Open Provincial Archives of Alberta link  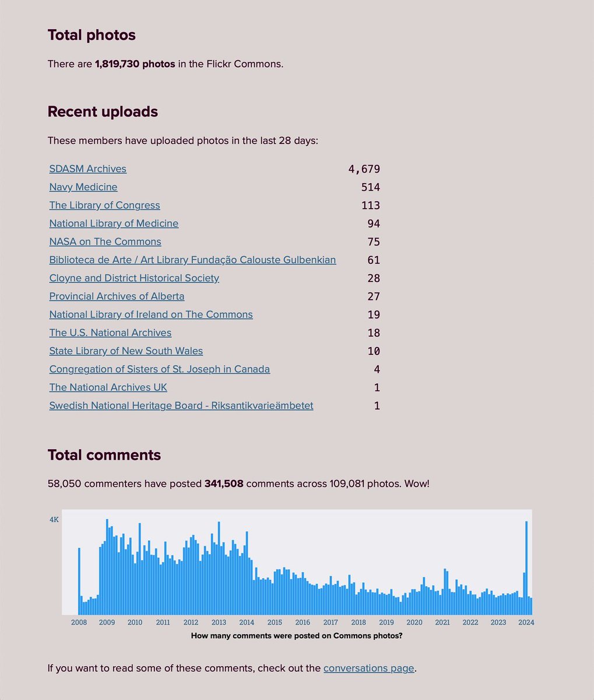(x=117, y=296)
